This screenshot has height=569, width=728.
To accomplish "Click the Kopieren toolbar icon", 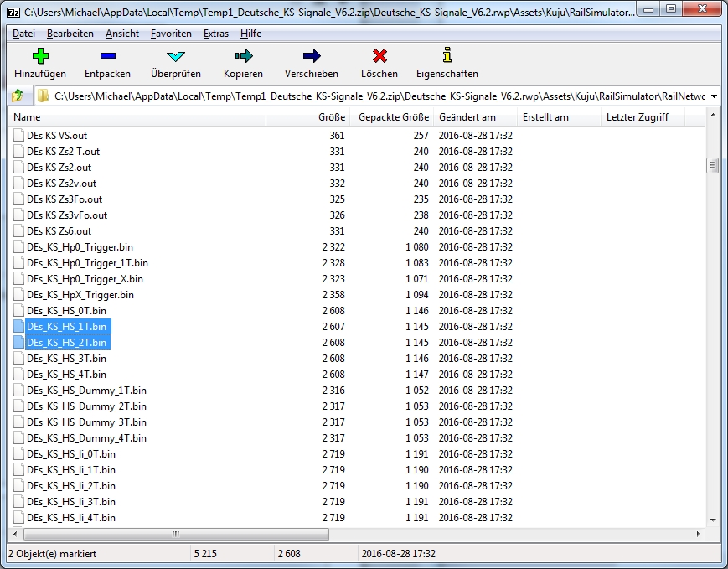I will 243,57.
